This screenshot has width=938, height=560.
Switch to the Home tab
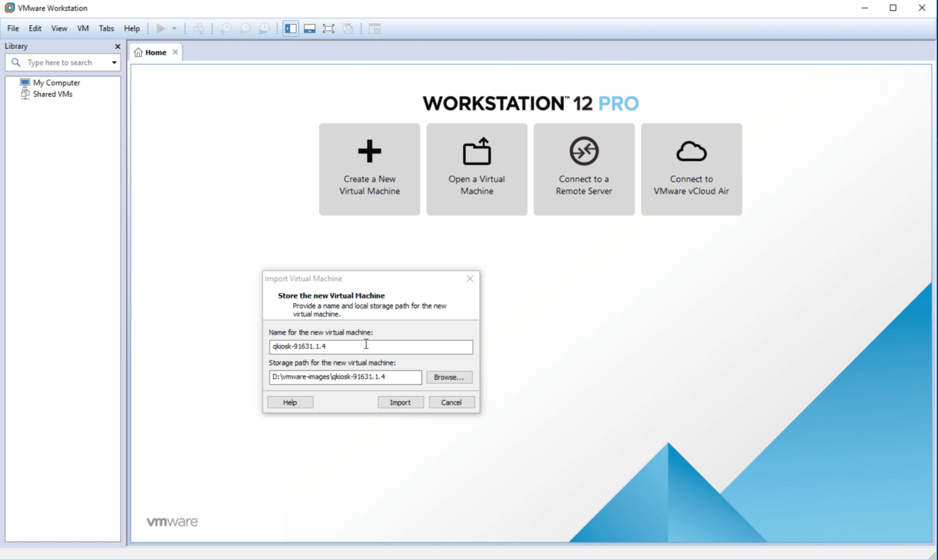click(x=155, y=52)
